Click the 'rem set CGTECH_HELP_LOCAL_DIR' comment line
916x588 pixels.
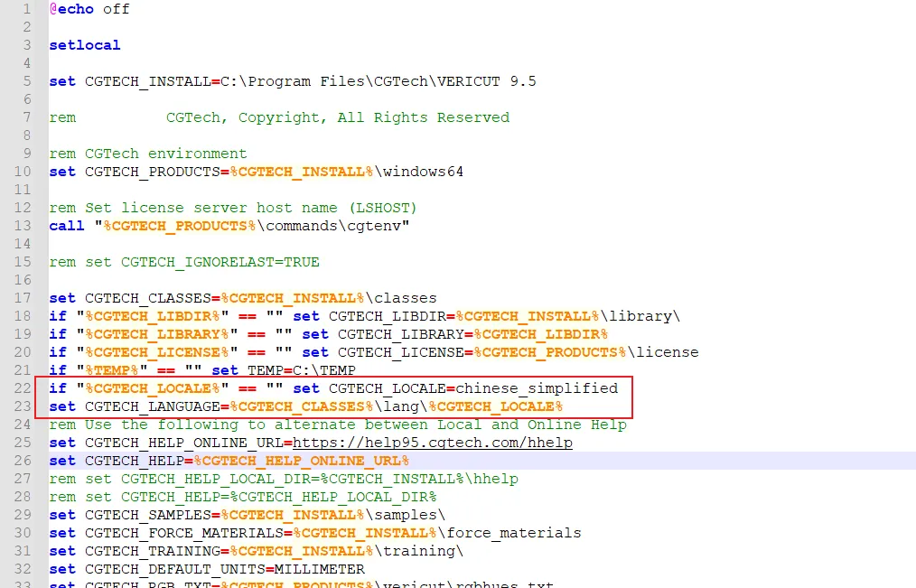284,479
